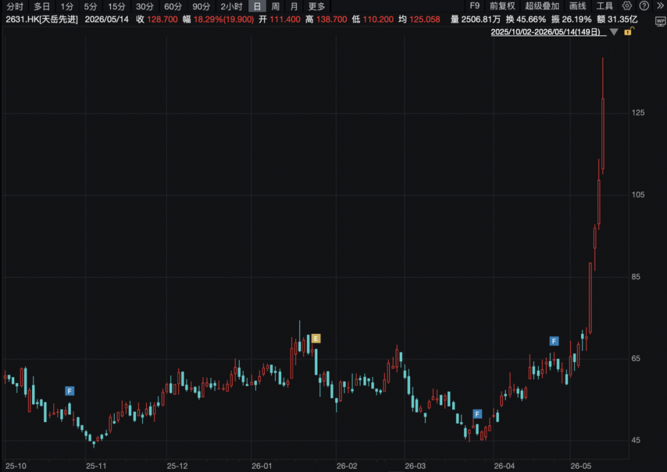Select the 60分 interval tab
Image resolution: width=667 pixels, height=472 pixels.
coord(173,6)
